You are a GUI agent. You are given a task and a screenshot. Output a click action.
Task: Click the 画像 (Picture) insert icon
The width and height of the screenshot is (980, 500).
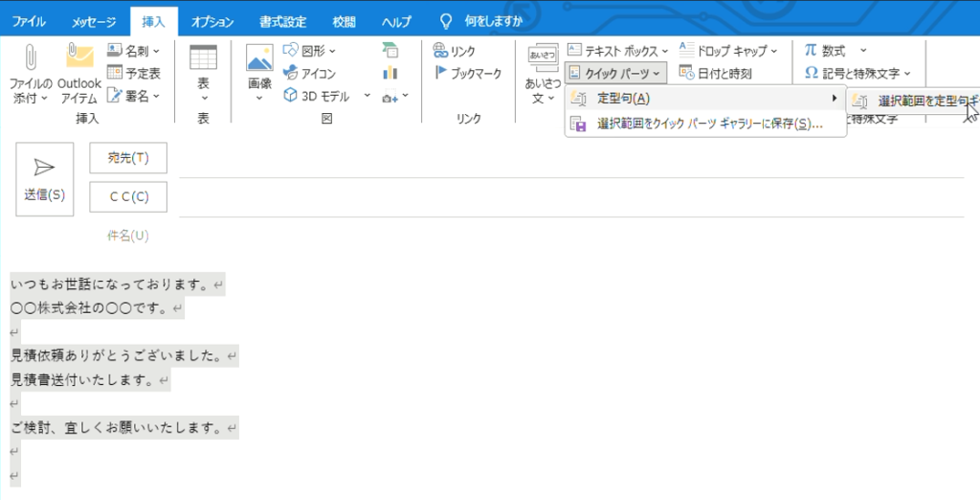259,59
